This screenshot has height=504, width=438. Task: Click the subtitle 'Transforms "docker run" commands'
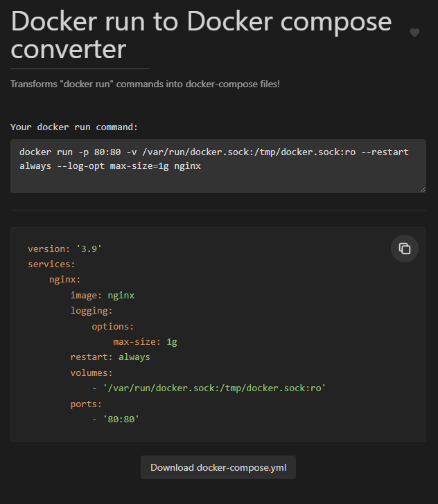pos(145,84)
